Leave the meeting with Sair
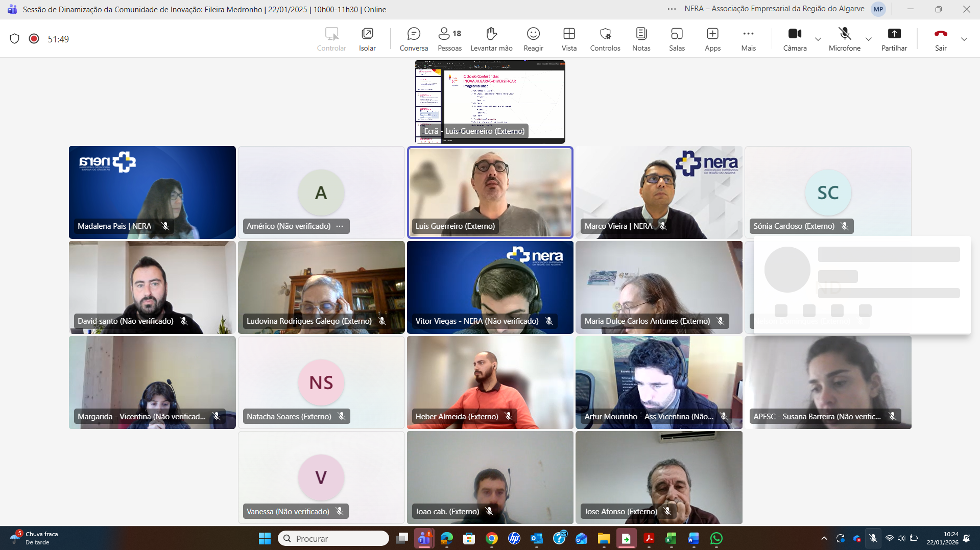This screenshot has width=980, height=550. 941,39
